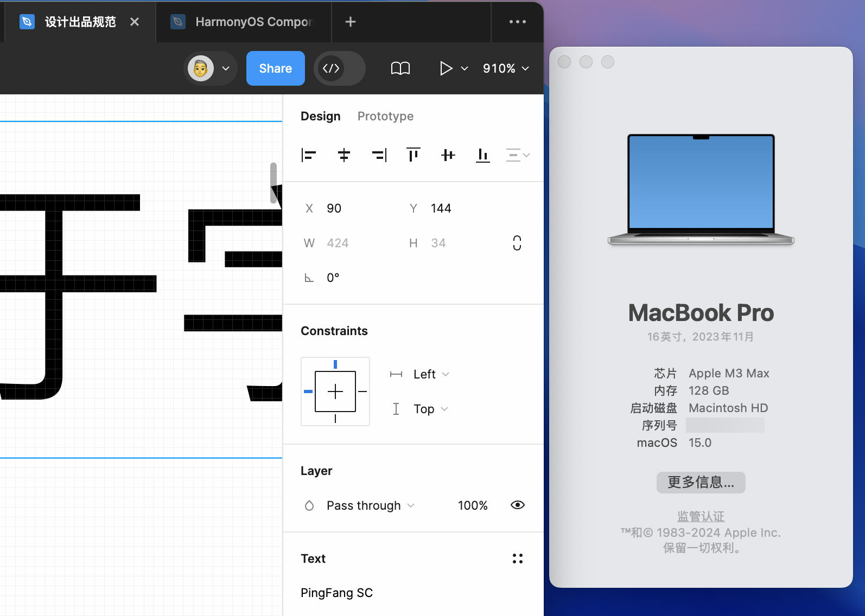Click the macOS 15.0 version value
Viewport: 865px width, 616px height.
coord(700,442)
